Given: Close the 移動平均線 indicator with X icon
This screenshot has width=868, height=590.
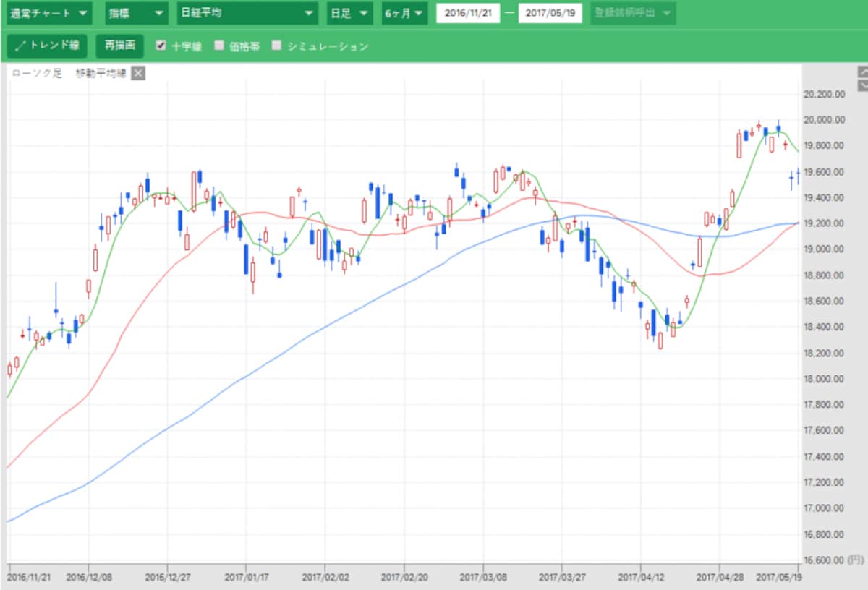Looking at the screenshot, I should point(139,73).
